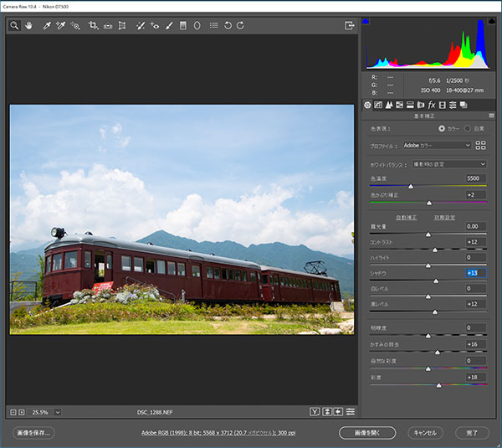502x448 pixels.
Task: Click the 色温度 value field 5500
Action: 476,178
